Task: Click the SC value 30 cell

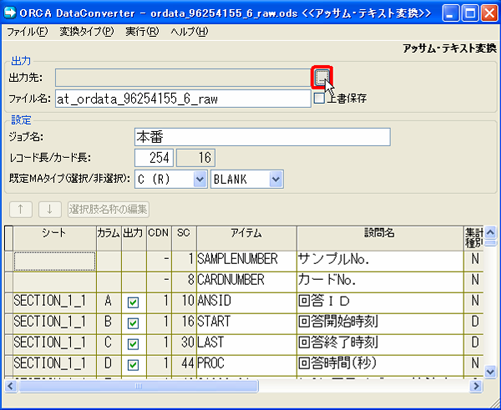Action: (x=184, y=344)
